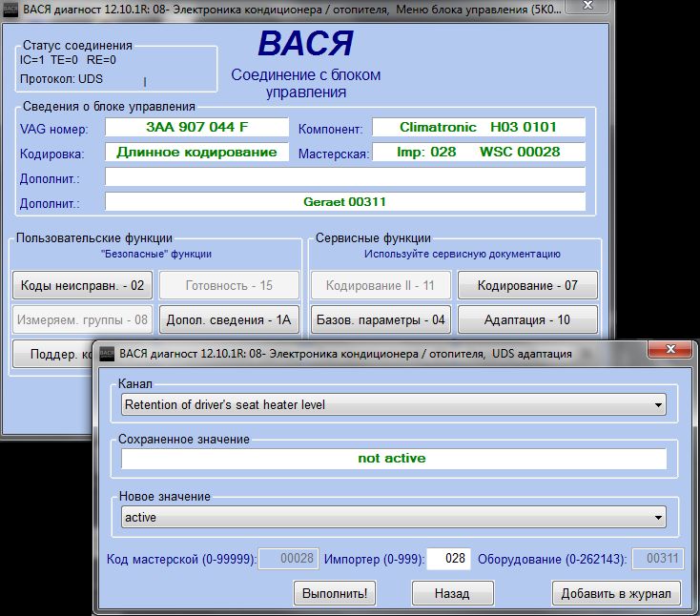
Task: Click the new value combo box showing "active"
Action: pyautogui.click(x=393, y=518)
